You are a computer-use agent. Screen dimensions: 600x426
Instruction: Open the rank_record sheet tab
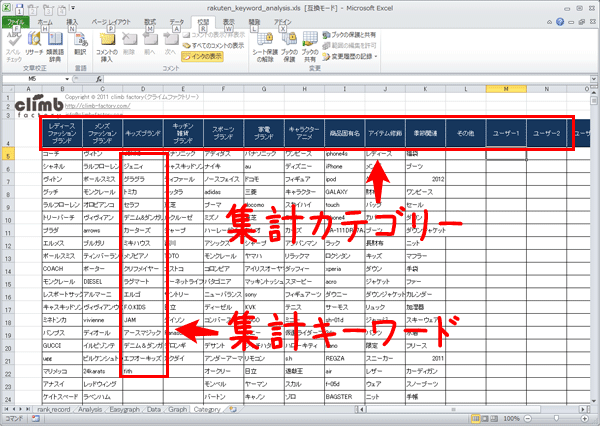pyautogui.click(x=54, y=409)
